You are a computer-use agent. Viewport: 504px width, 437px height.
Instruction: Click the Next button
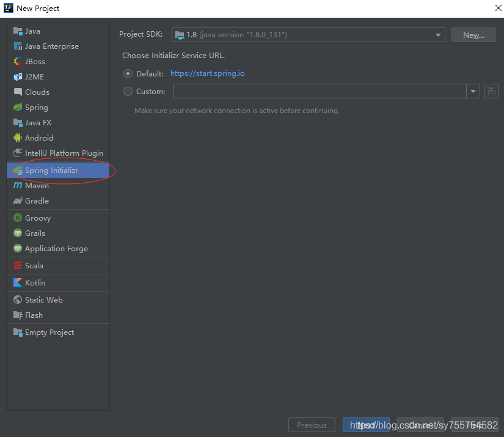coord(366,425)
